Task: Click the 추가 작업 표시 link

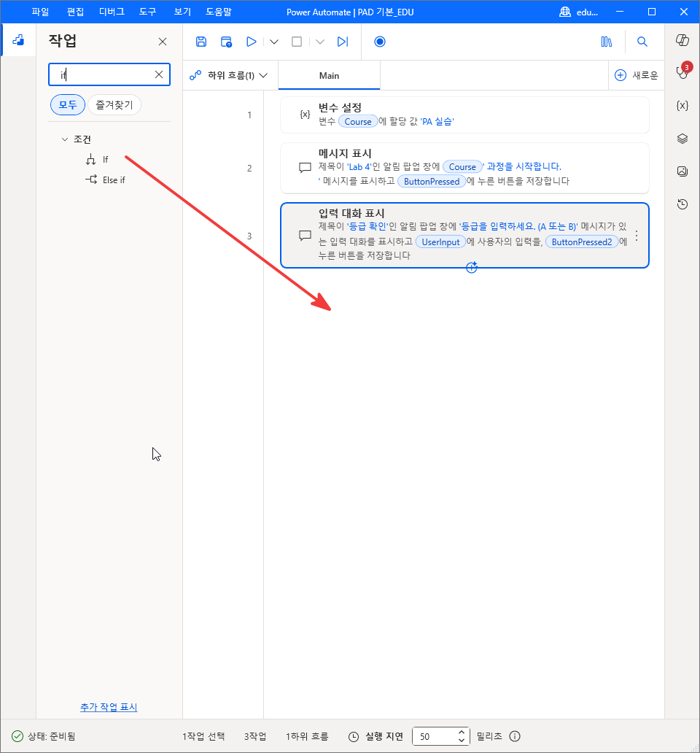Action: point(109,707)
